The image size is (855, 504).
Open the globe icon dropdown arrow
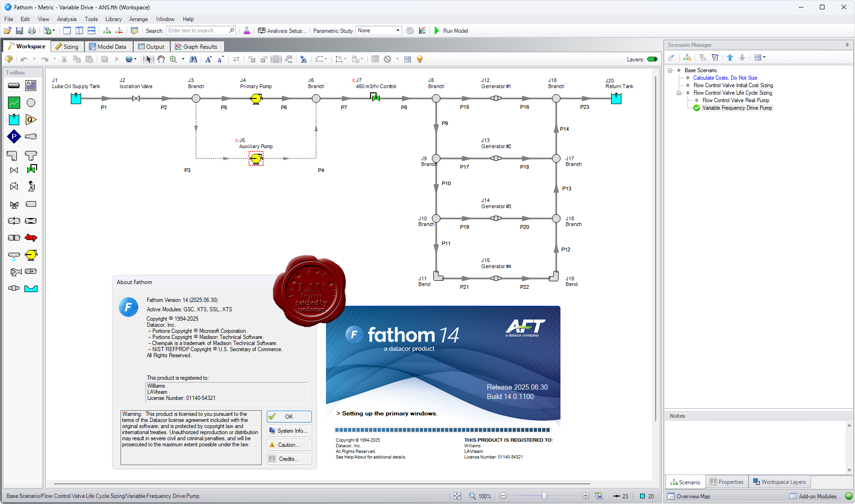(135, 59)
